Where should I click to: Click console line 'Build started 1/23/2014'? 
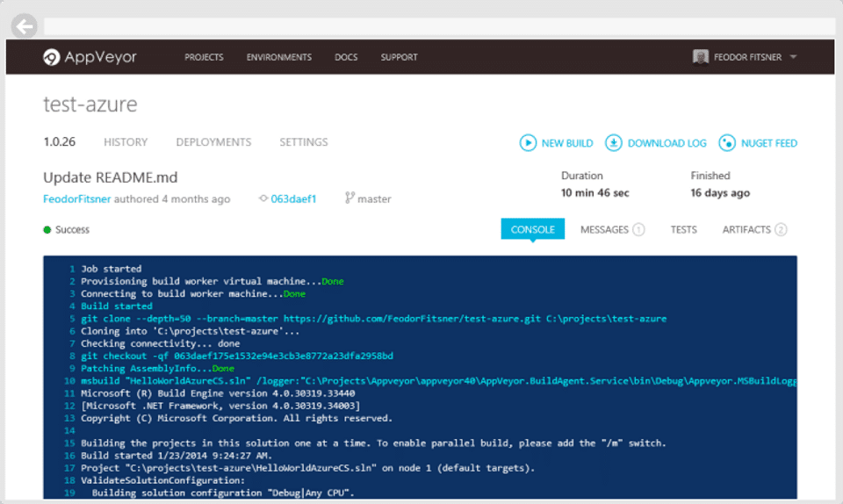(x=177, y=456)
